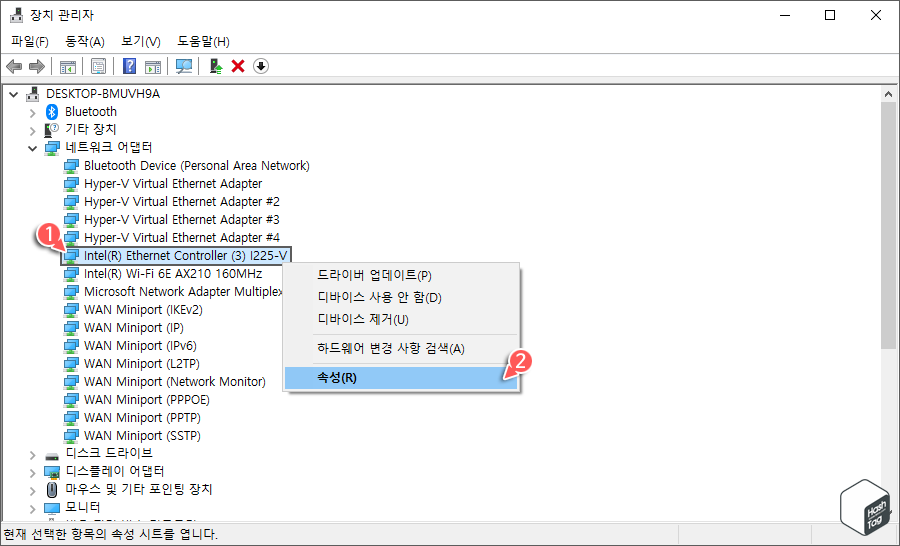Select WAN Miniport (PPTP)
The height and width of the screenshot is (546, 900).
point(142,418)
